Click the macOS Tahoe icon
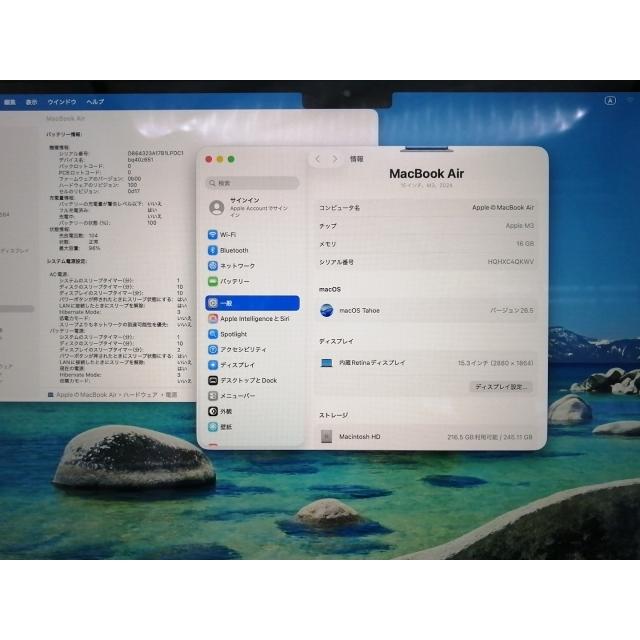The width and height of the screenshot is (640, 640). pos(327,311)
